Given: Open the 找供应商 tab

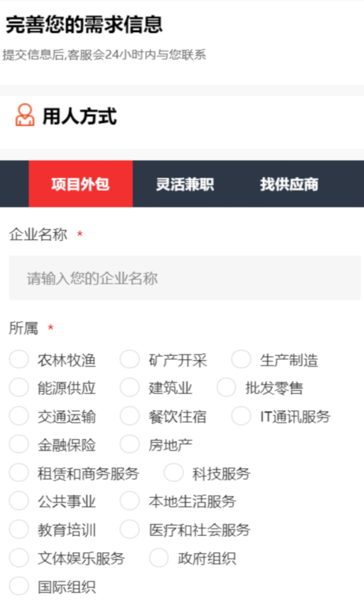Looking at the screenshot, I should point(290,183).
